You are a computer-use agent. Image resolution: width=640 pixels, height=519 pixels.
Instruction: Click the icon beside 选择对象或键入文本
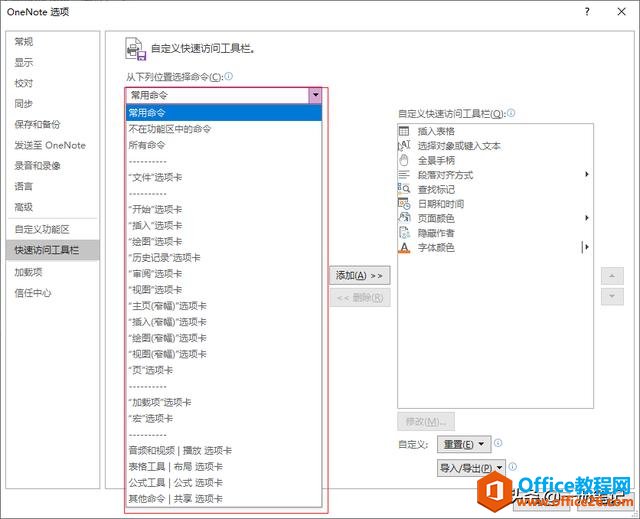pyautogui.click(x=404, y=146)
